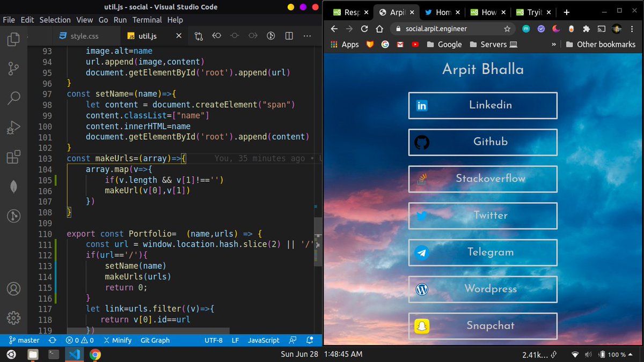Screen dimensions: 644x362
Task: Click the Github link button
Action: 482,142
